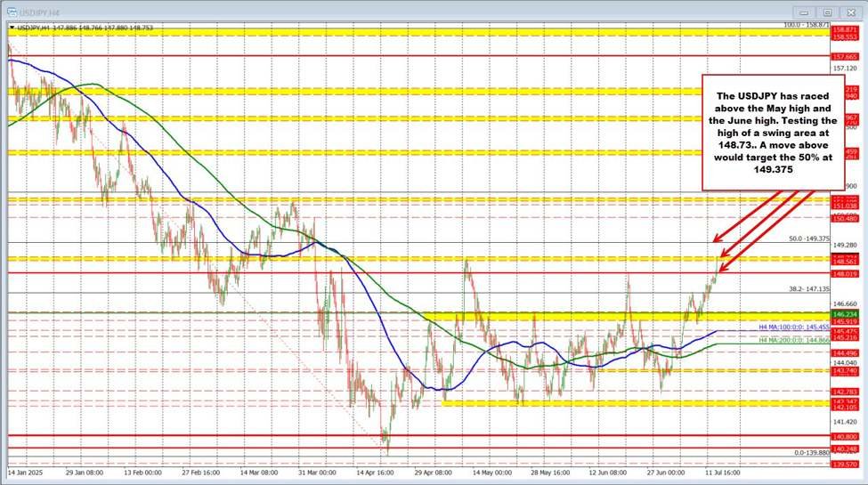Select the blue H4 MA 100 label

[794, 328]
